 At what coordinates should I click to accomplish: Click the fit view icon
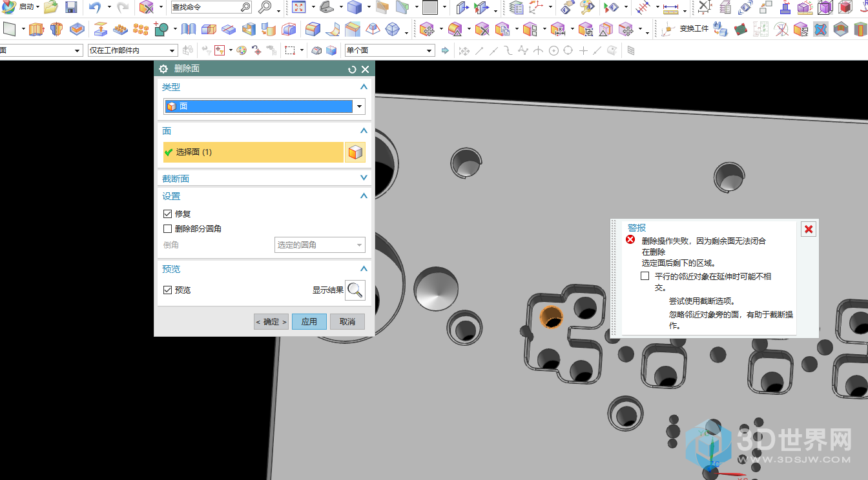pos(298,8)
